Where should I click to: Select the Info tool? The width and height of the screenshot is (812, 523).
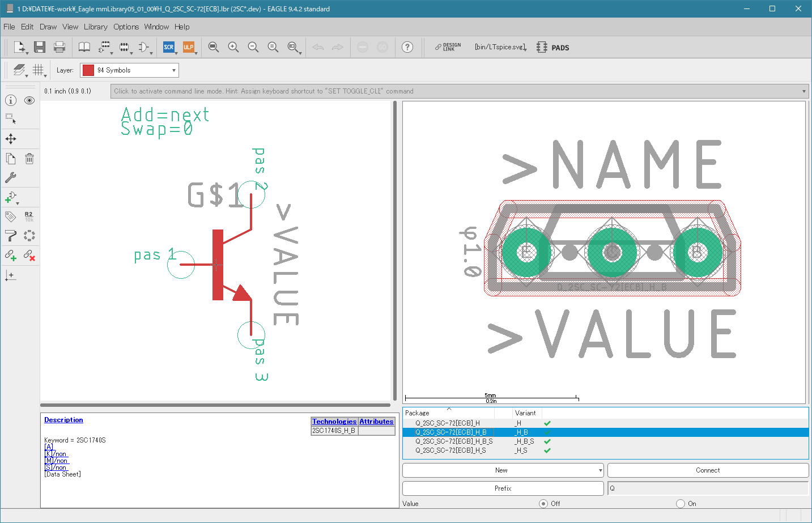[x=11, y=100]
